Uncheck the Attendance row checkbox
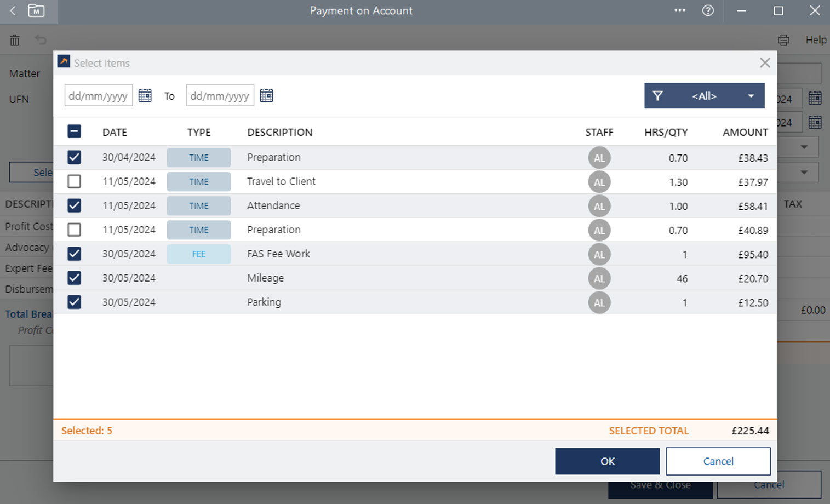830x504 pixels. pos(74,205)
